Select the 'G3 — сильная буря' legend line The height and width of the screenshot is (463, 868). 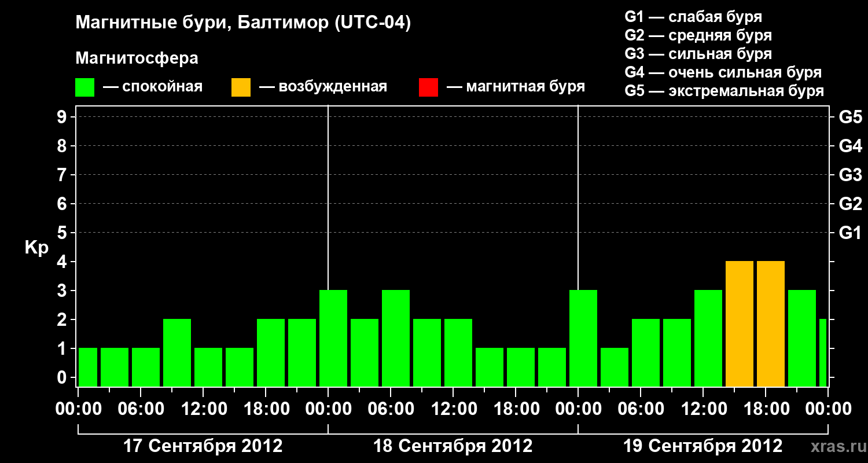tap(698, 54)
